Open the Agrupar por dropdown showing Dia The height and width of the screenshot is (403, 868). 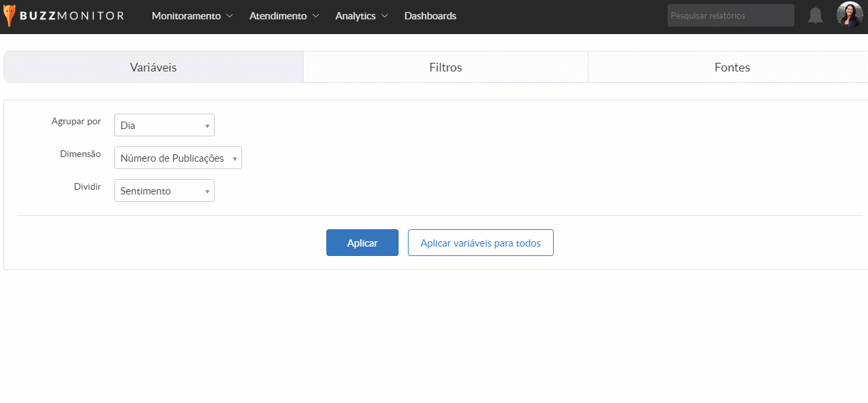pyautogui.click(x=164, y=125)
